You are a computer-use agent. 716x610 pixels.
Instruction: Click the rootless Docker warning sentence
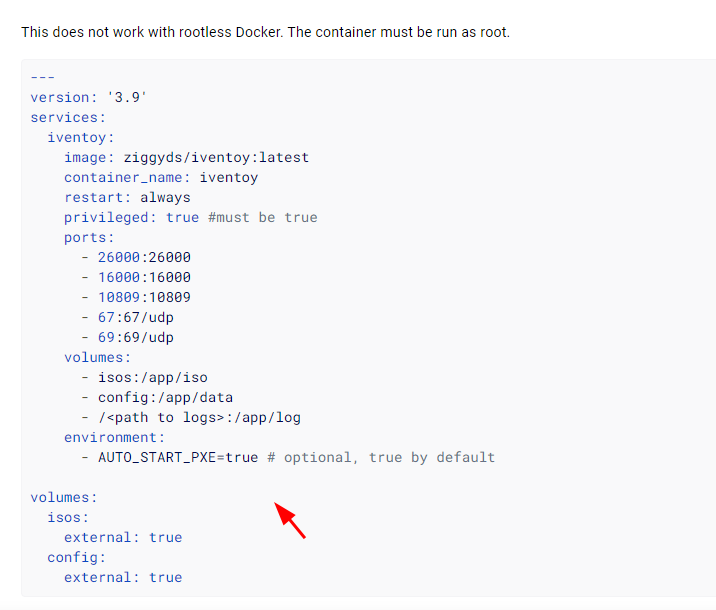(265, 32)
